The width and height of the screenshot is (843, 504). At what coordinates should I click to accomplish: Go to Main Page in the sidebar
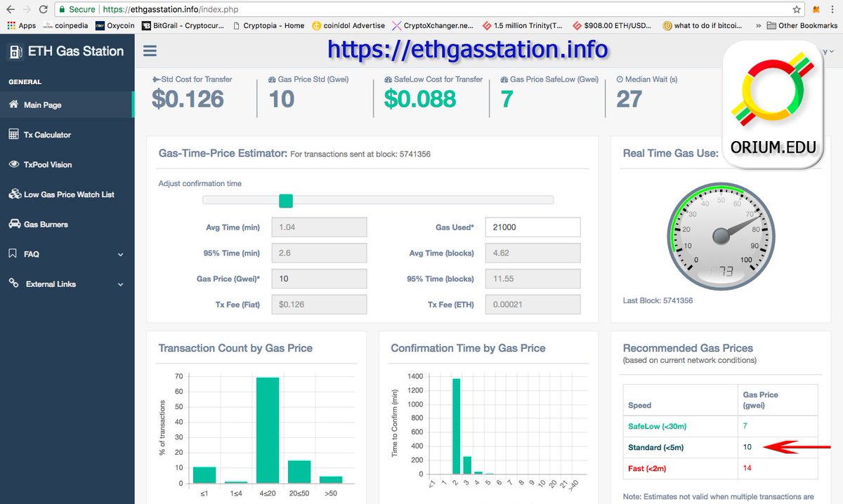point(67,105)
